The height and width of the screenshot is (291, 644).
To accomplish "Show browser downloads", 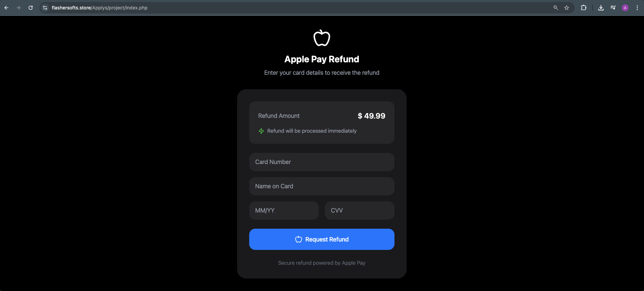I will tap(601, 8).
